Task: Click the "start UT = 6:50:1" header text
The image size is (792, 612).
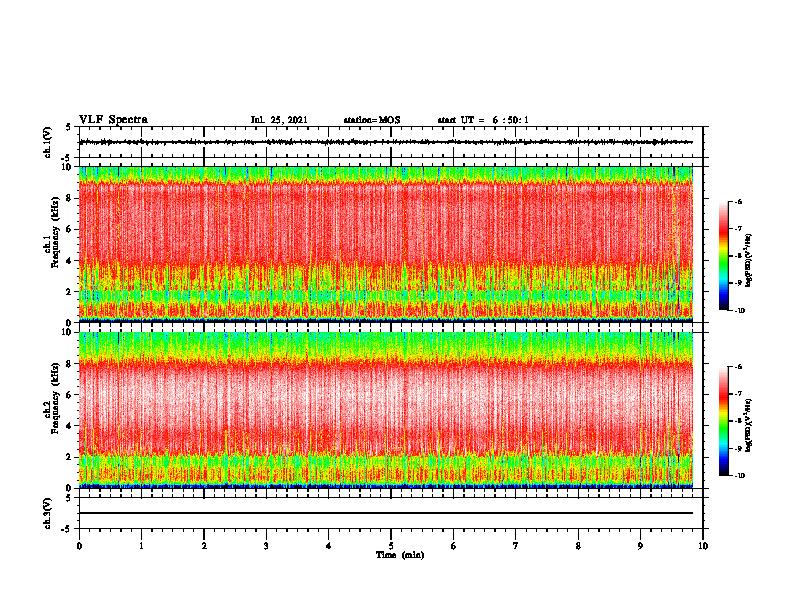Action: pos(483,120)
